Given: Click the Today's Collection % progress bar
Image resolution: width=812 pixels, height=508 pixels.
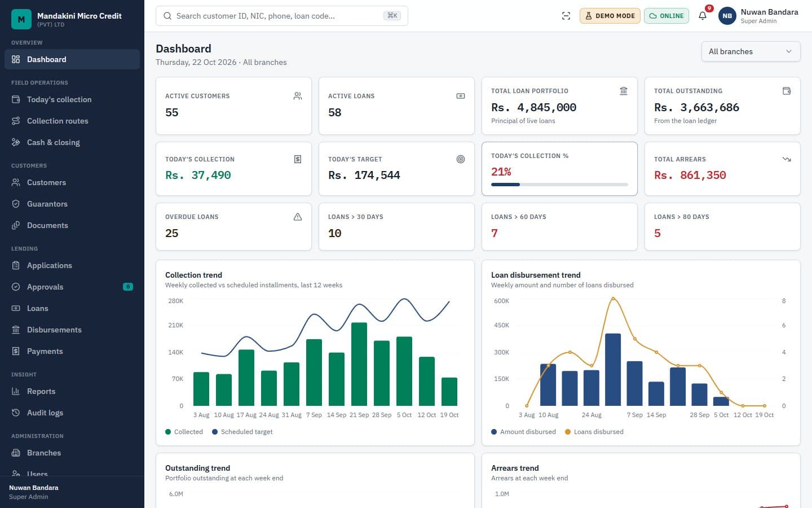Looking at the screenshot, I should tap(559, 185).
